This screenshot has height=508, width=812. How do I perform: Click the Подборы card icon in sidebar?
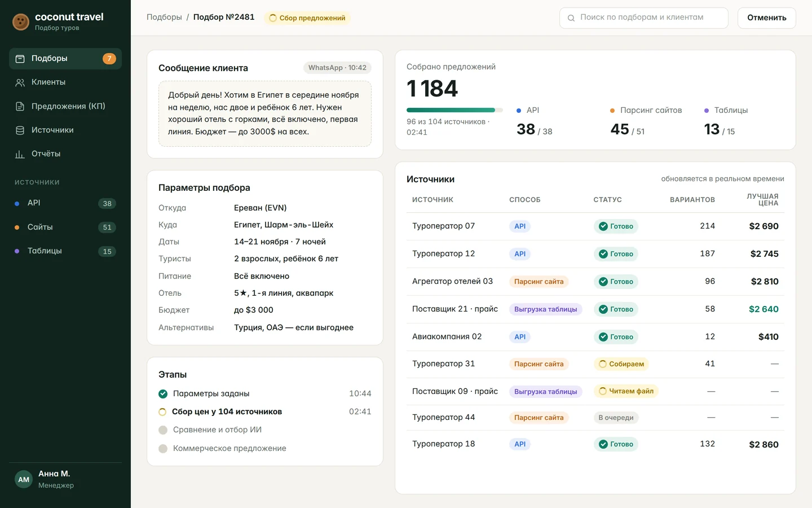click(20, 59)
